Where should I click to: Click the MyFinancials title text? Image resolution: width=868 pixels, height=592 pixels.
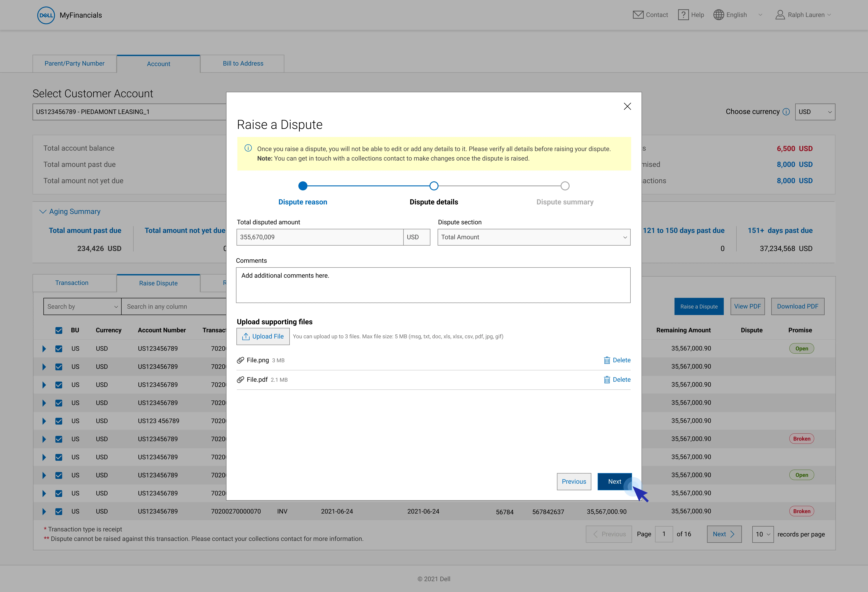[81, 15]
